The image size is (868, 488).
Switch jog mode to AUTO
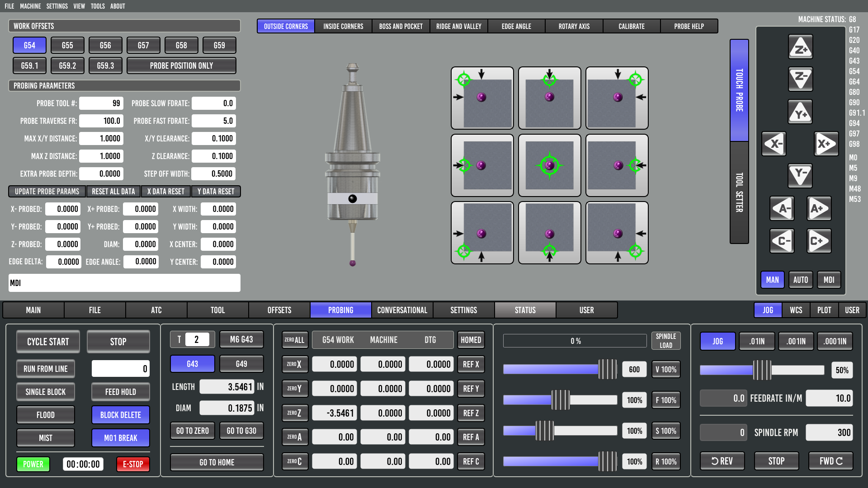point(800,280)
